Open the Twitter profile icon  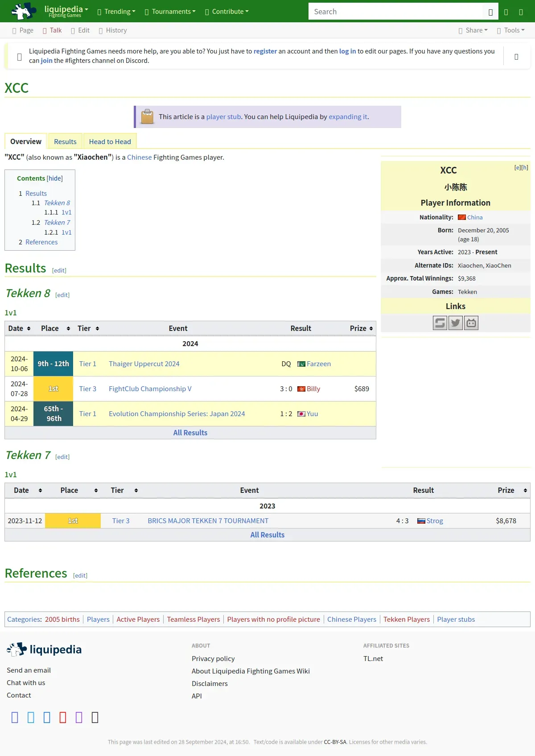[456, 323]
